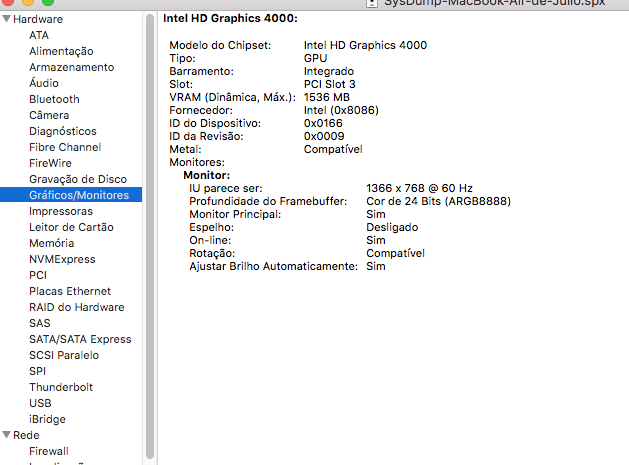Open the Impressoras entry
The width and height of the screenshot is (629, 465).
61,211
